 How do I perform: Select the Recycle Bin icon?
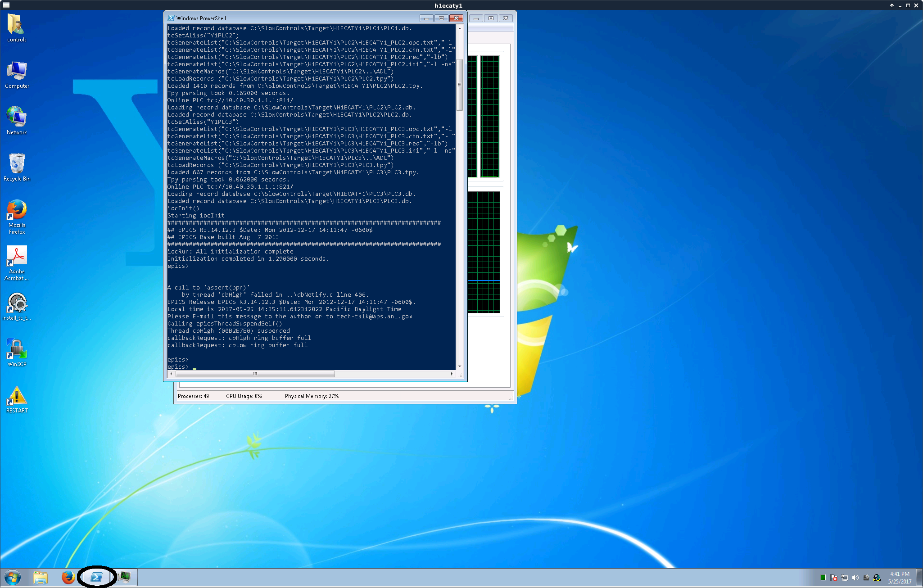point(17,167)
